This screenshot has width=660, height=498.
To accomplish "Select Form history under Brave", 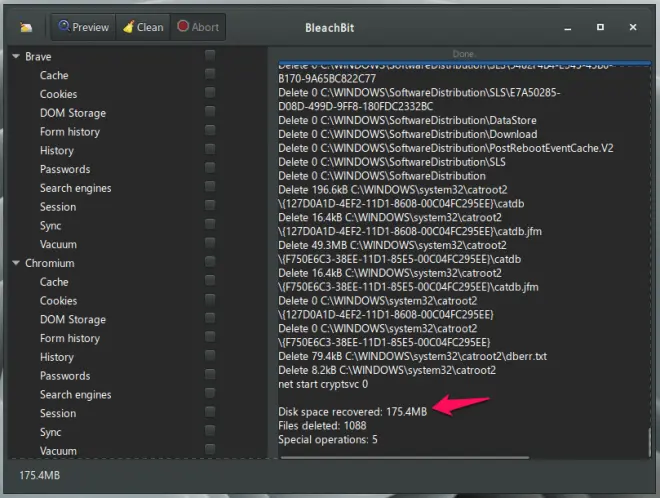I will coord(70,132).
